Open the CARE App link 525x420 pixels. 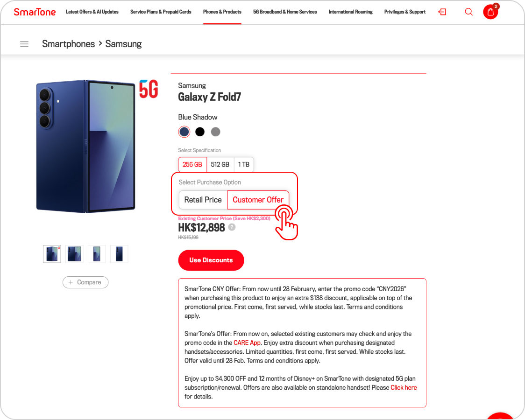(x=247, y=343)
